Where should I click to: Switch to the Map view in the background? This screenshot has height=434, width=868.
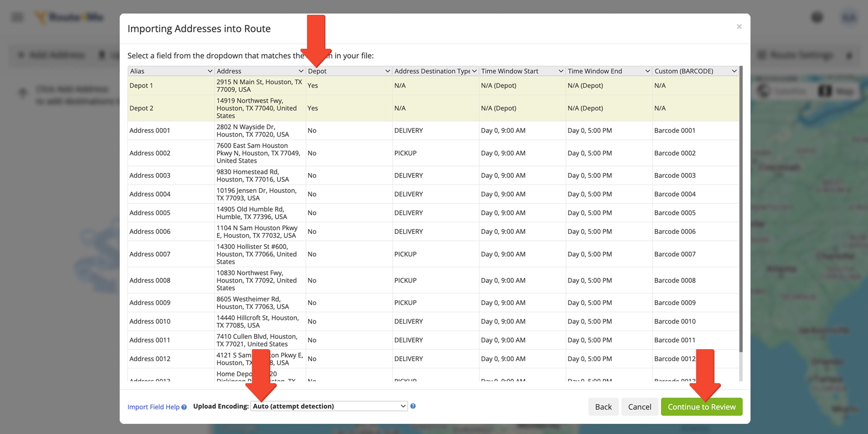pyautogui.click(x=837, y=91)
